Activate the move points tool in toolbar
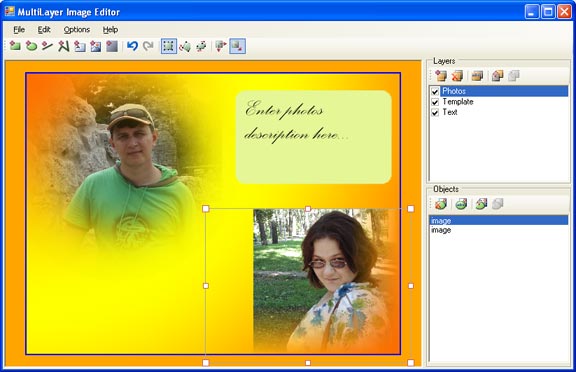Viewport: 576px width, 372px height. (201, 46)
